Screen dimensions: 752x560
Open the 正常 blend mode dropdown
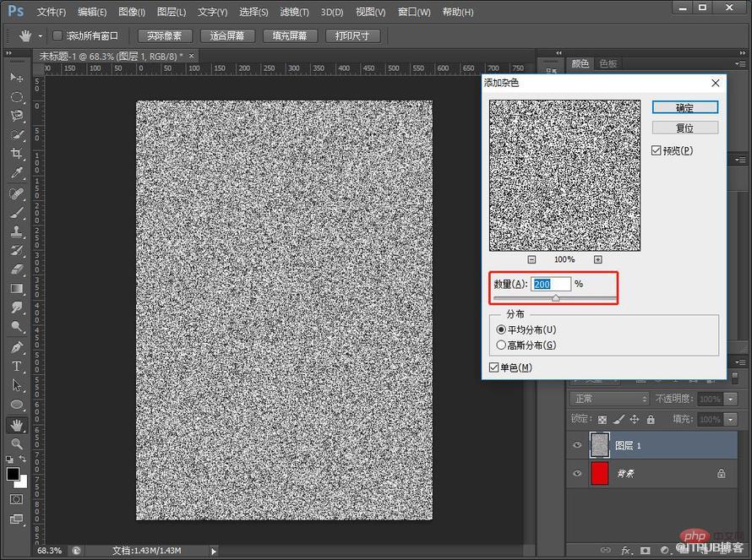tap(609, 399)
